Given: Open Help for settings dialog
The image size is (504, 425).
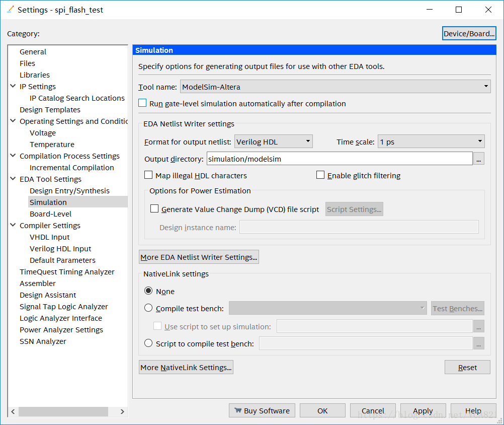Looking at the screenshot, I should pos(473,410).
